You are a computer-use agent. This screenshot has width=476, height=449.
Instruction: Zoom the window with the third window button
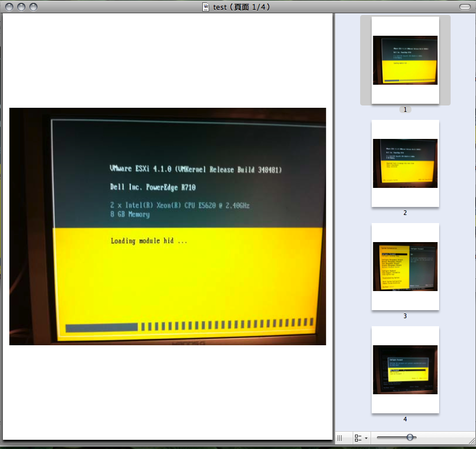pos(33,7)
